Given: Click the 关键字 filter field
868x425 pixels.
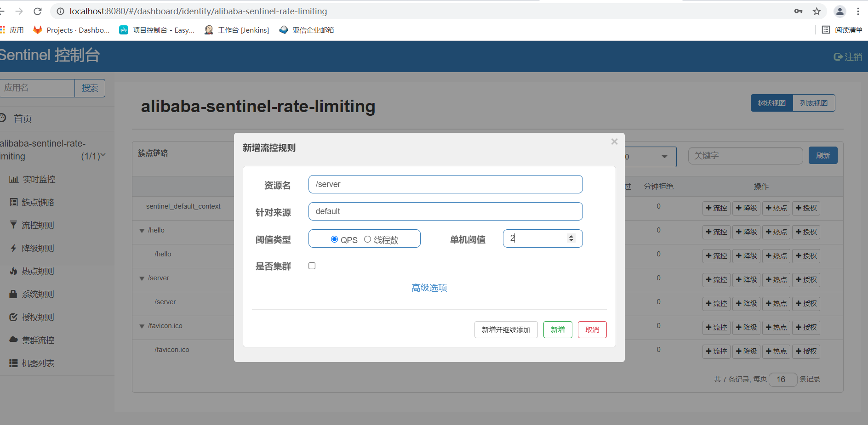Looking at the screenshot, I should click(x=745, y=156).
